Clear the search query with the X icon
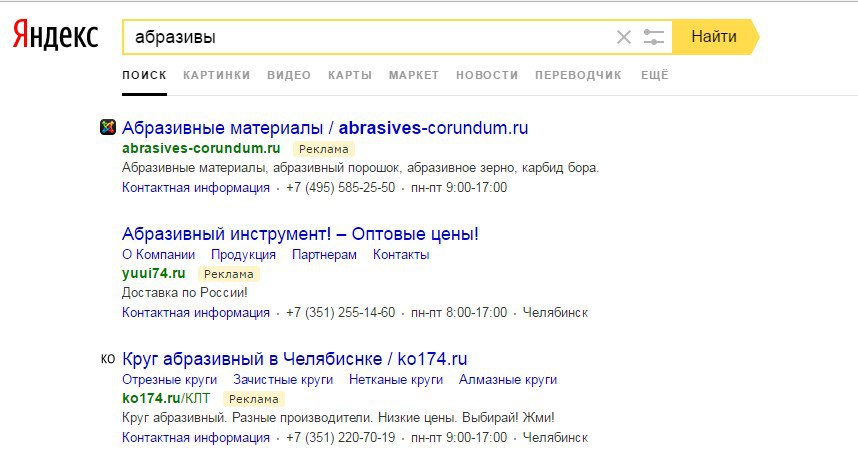The image size is (858, 464). point(624,37)
